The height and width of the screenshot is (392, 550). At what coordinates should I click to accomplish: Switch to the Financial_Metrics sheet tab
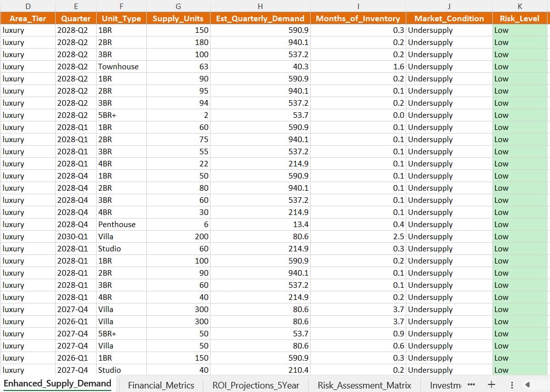click(x=161, y=385)
